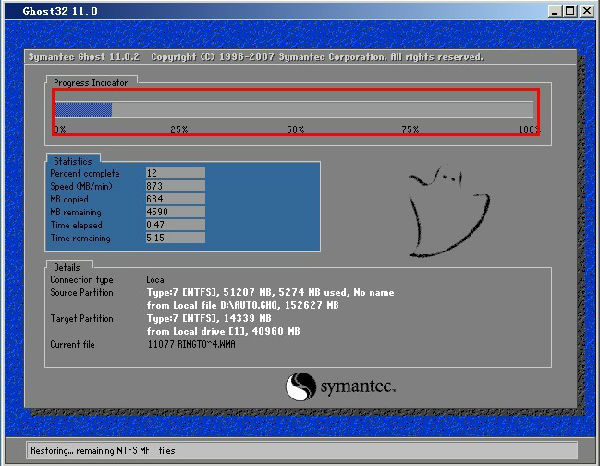Click the Source Partition description text
This screenshot has width=600, height=466.
click(x=270, y=293)
